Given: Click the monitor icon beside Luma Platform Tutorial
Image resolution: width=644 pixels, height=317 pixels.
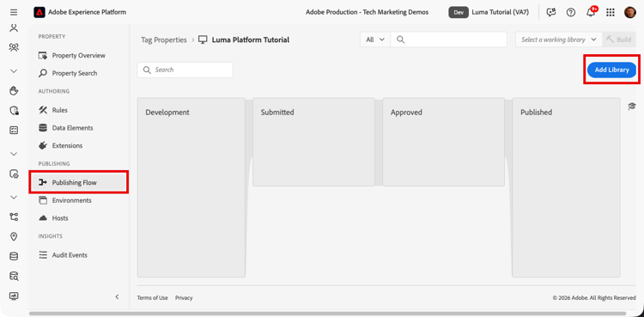Looking at the screenshot, I should 203,40.
